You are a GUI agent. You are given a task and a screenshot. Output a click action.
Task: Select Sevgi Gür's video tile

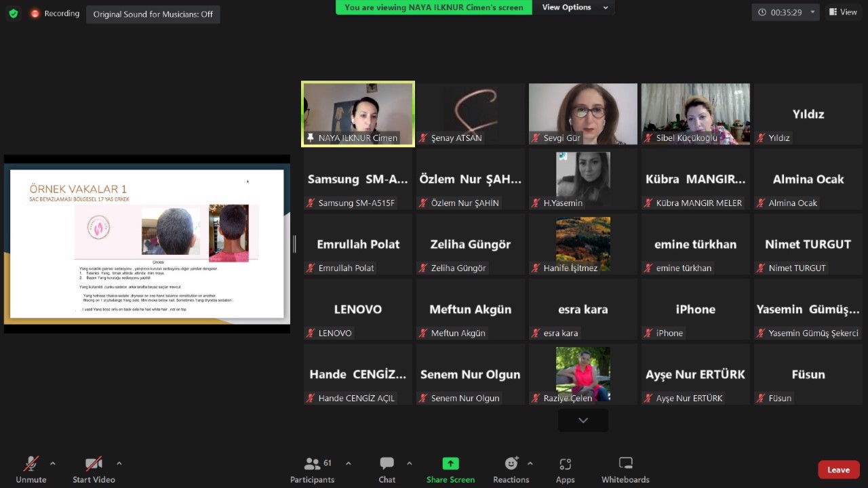pos(583,114)
